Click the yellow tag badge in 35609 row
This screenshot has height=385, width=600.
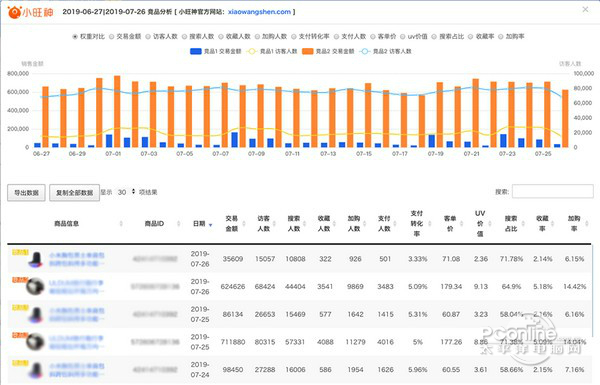(20, 252)
